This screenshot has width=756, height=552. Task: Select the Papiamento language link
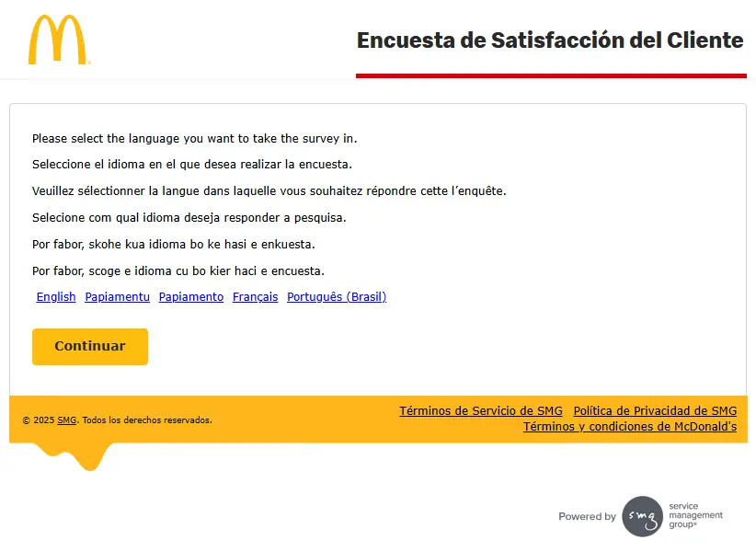[191, 297]
